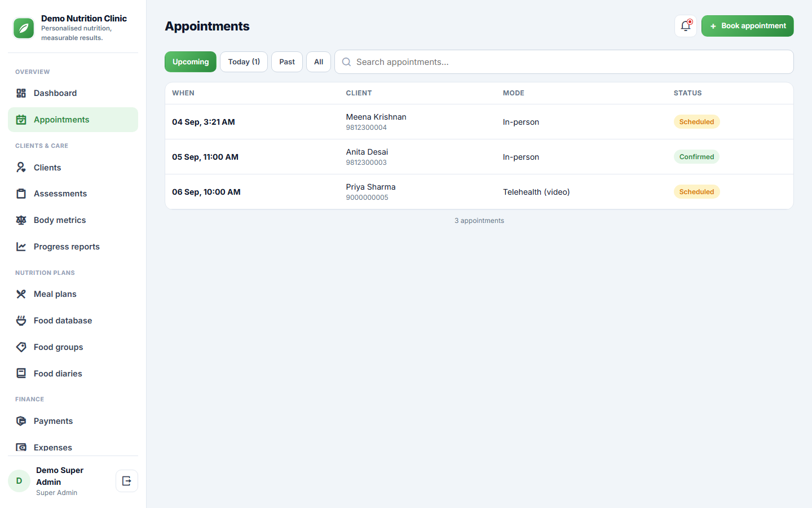Click the STATUS column header

[x=687, y=93]
